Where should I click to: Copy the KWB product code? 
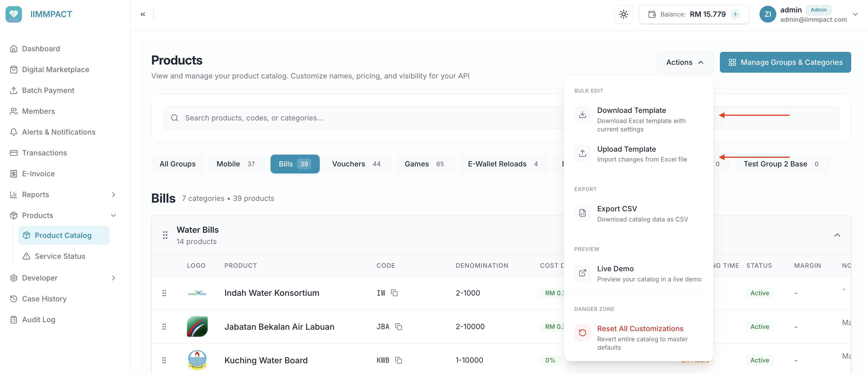click(x=399, y=360)
